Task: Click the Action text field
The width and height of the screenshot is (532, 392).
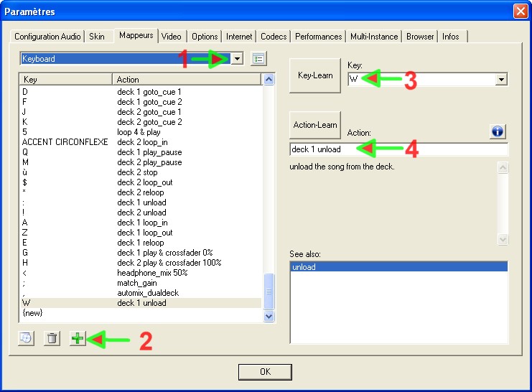Action: 398,149
